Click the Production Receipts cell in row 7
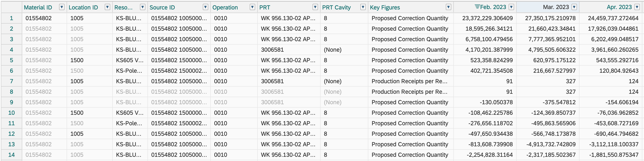The height and width of the screenshot is (161, 644). (x=409, y=81)
